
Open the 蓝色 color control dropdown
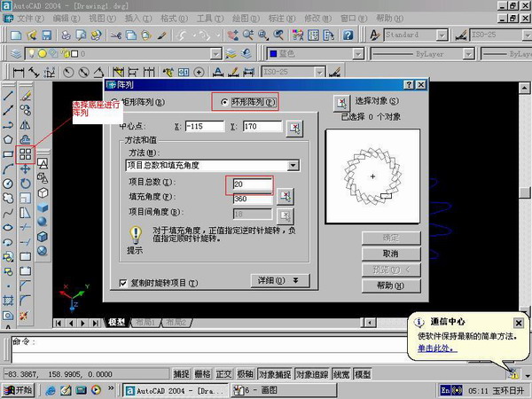316,53
